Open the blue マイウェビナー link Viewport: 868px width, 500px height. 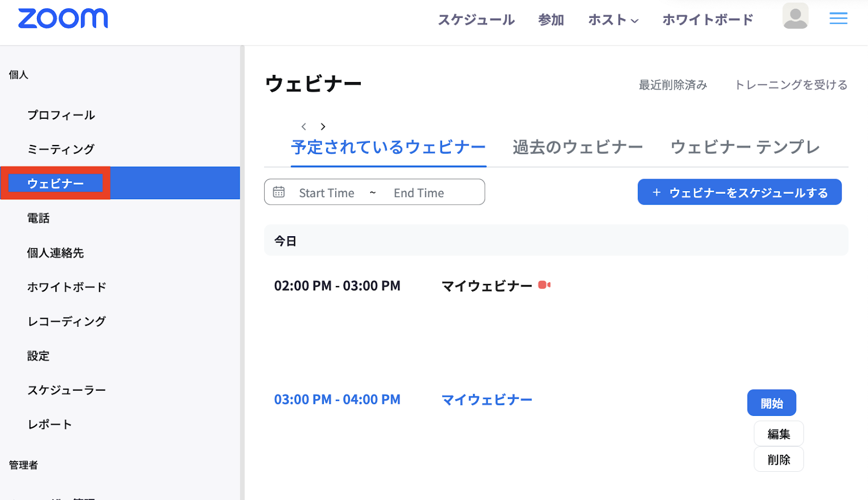(487, 400)
